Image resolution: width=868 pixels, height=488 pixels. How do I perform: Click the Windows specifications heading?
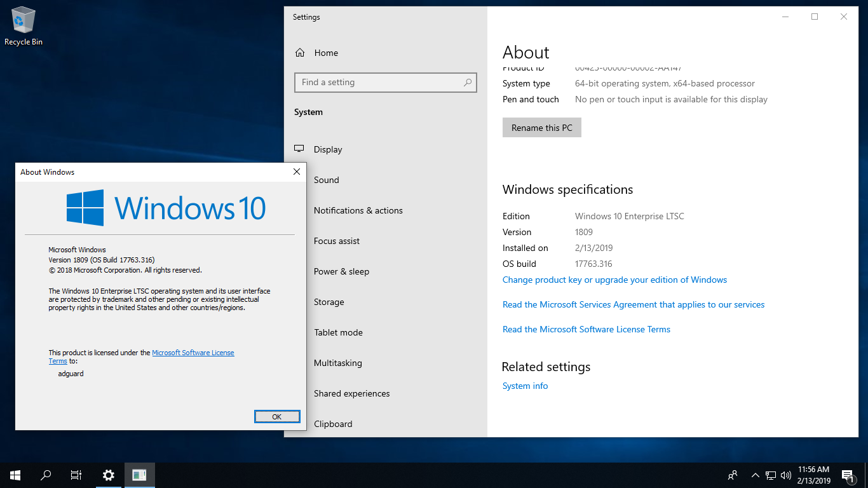coord(567,189)
